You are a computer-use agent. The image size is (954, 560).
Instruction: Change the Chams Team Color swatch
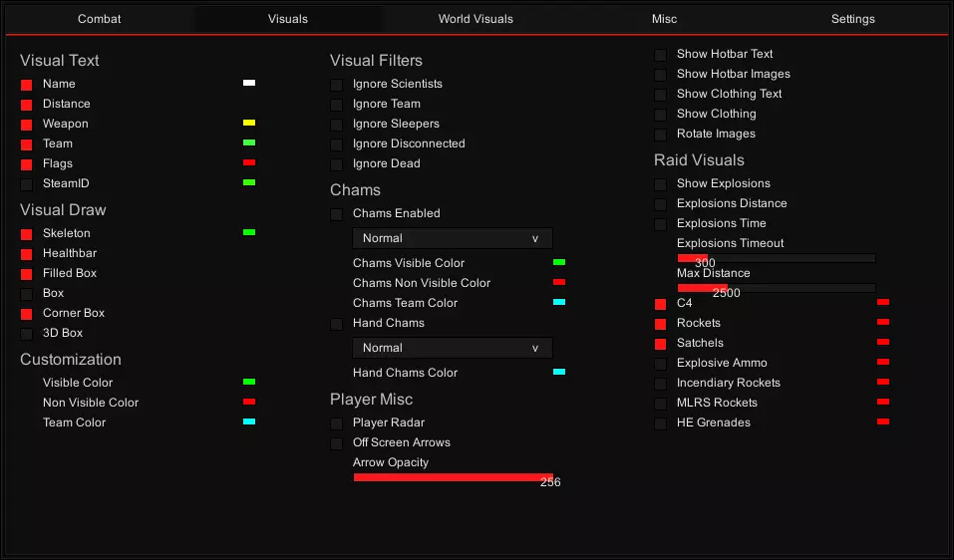(x=559, y=303)
